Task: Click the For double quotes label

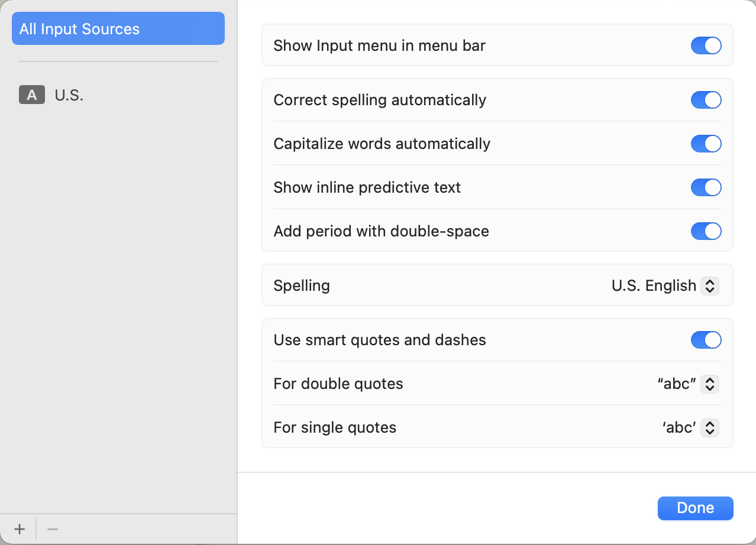Action: point(338,384)
